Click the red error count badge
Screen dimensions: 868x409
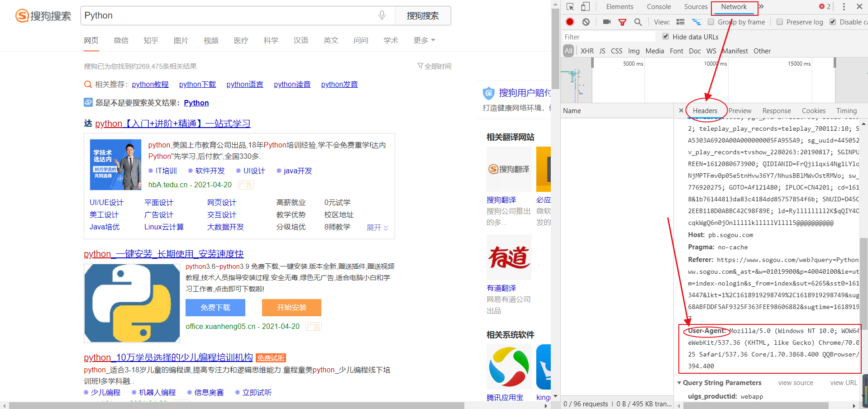(825, 7)
